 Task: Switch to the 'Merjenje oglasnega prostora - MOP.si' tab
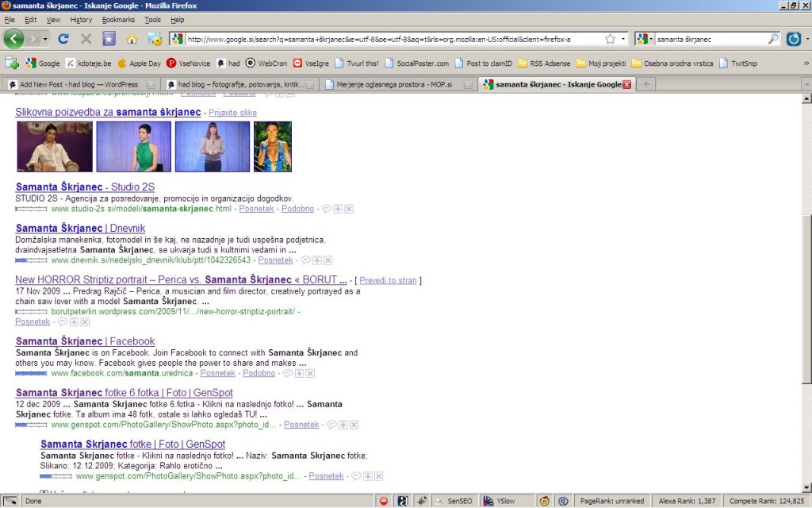396,84
